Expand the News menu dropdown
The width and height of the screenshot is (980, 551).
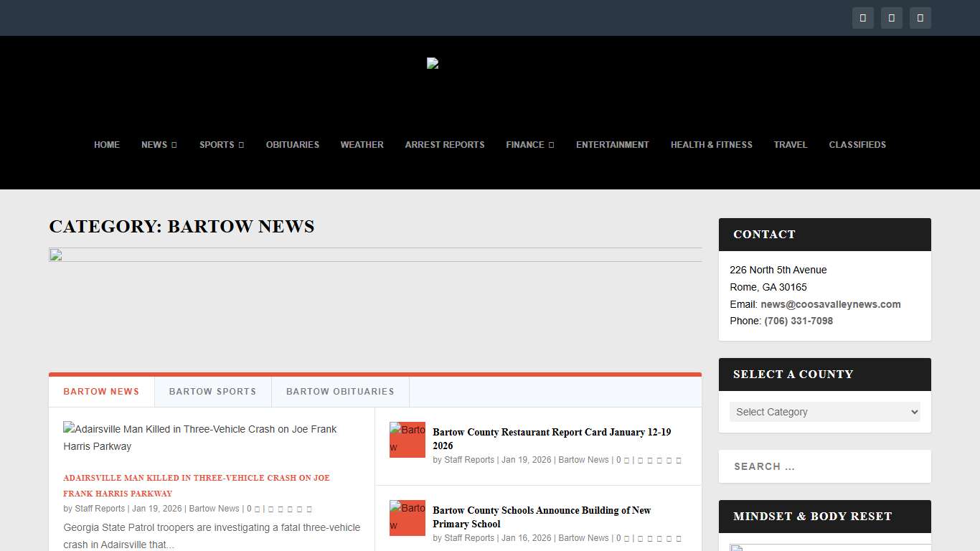pos(159,145)
